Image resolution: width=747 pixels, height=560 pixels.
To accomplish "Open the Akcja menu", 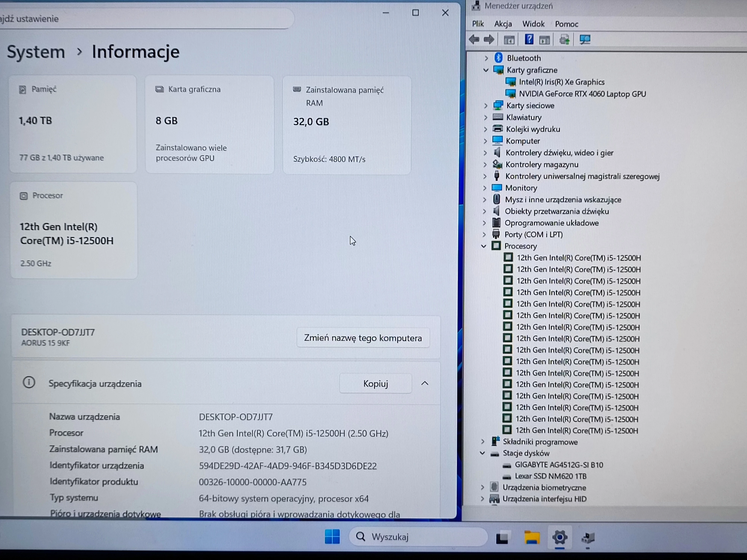I will [503, 24].
